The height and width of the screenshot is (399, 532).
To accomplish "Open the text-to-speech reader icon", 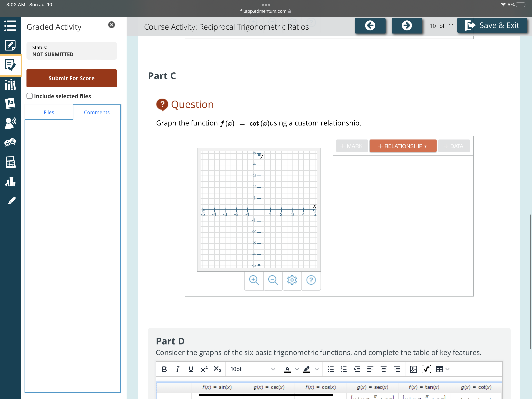I will point(10,123).
